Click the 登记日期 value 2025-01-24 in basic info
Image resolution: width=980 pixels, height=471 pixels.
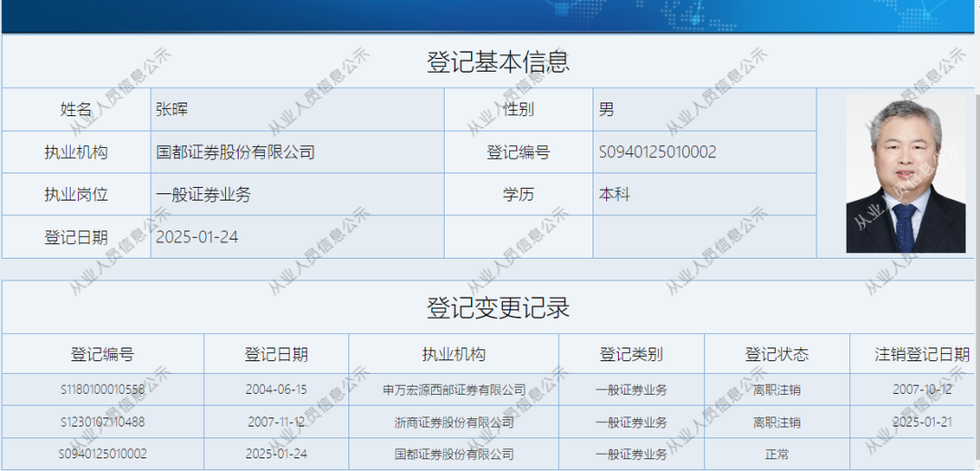tap(197, 237)
